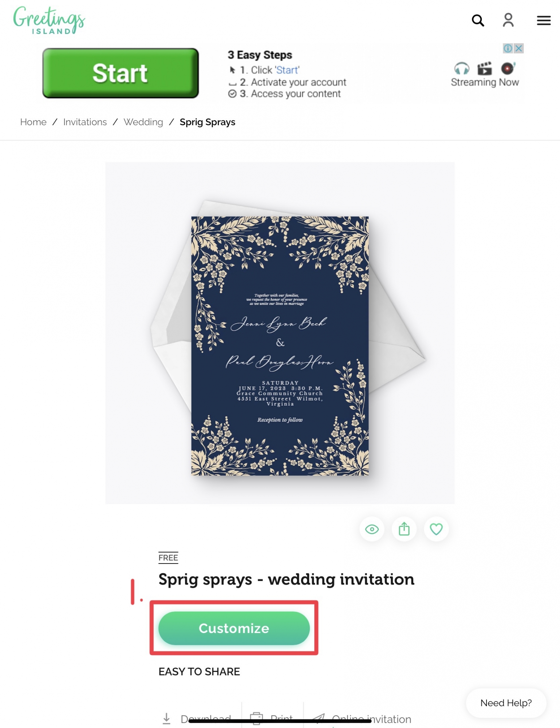Screen dimensions: 560x728
Task: Open the ad info icon
Action: tap(508, 48)
